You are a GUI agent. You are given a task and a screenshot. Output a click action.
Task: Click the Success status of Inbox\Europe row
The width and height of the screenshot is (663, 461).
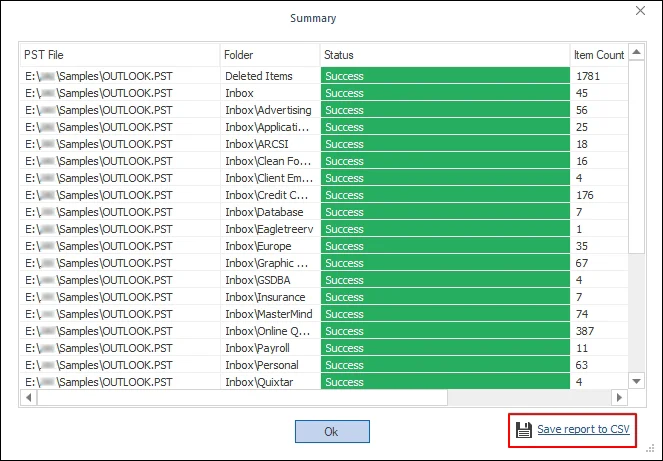coord(445,246)
